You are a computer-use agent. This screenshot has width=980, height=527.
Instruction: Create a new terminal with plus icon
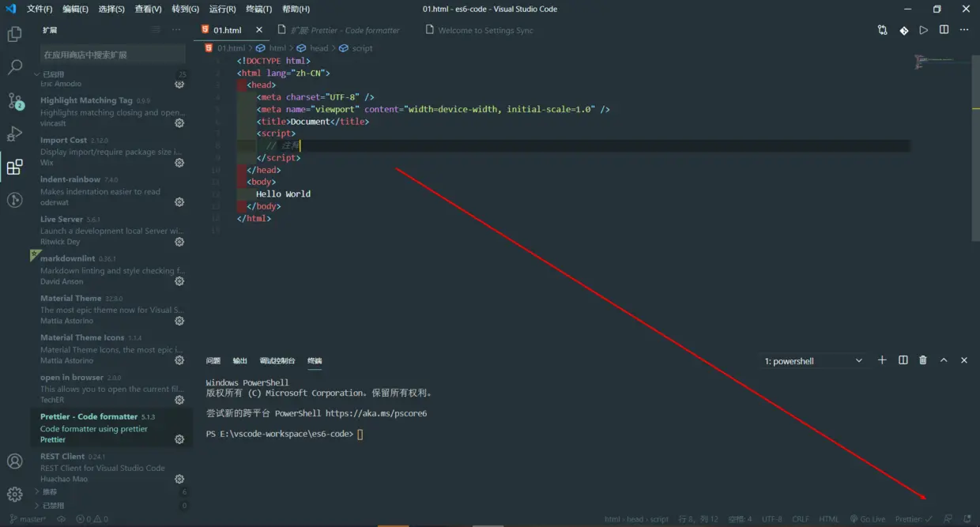tap(882, 360)
